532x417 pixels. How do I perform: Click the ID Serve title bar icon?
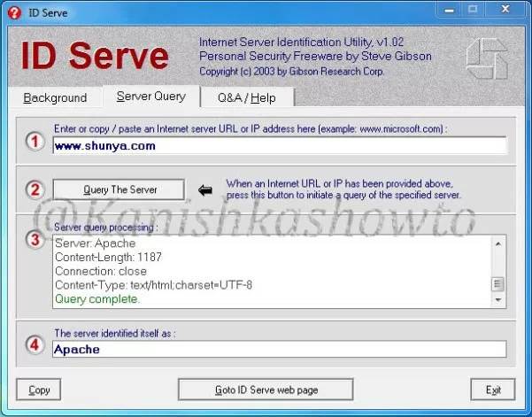[14, 13]
